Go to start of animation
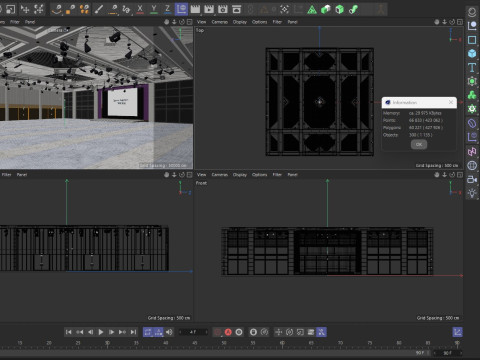The image size is (480, 360). tap(68, 332)
